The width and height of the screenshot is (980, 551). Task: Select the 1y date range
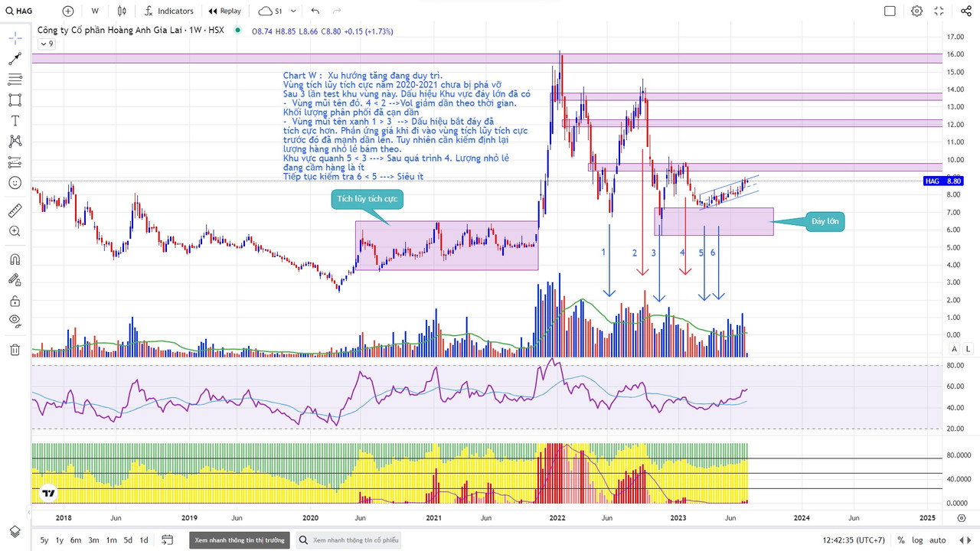[60, 540]
